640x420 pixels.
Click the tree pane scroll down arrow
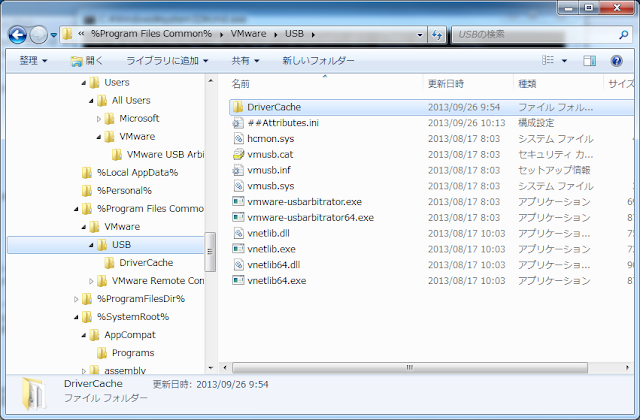(x=211, y=368)
